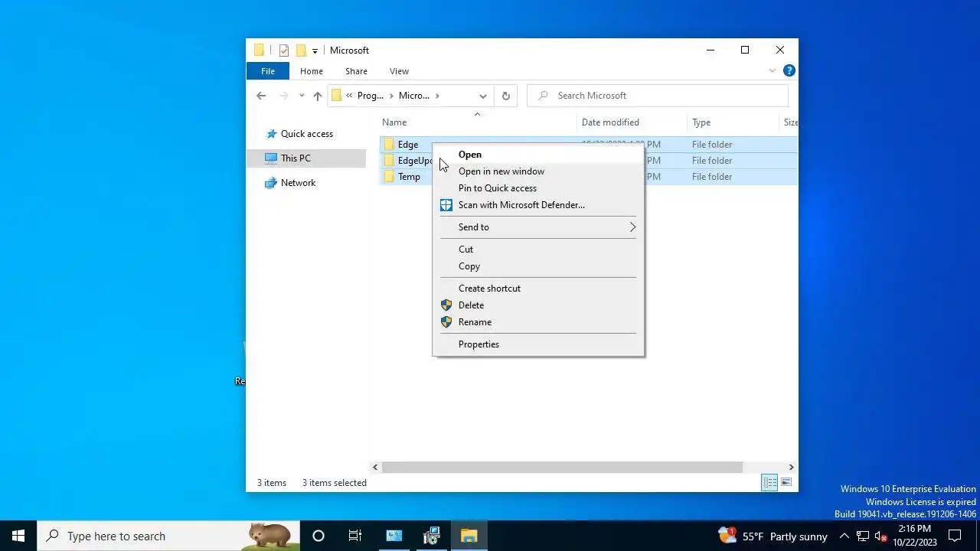Screen dimensions: 980x551
Task: Click the taskbar search box
Action: (x=168, y=536)
